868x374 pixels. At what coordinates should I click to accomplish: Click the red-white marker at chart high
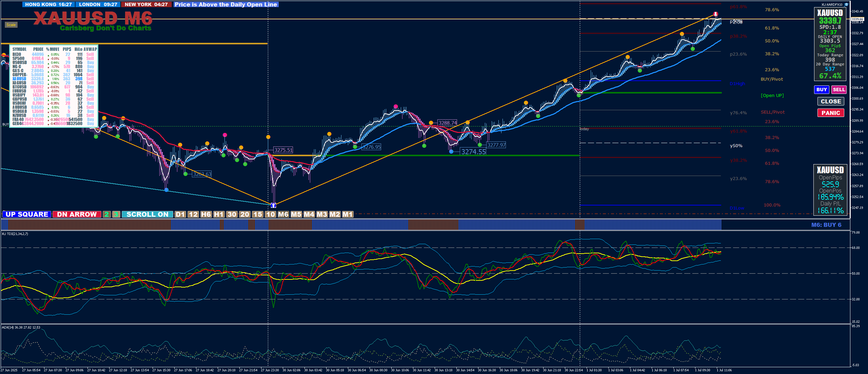point(715,14)
